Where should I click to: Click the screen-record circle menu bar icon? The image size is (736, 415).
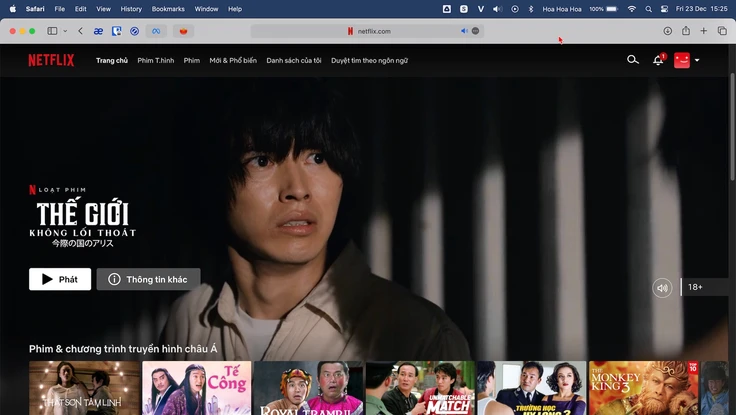(515, 8)
